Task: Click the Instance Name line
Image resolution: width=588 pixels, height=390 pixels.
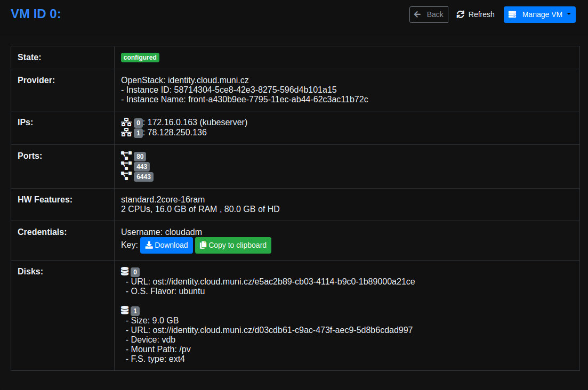Action: [x=245, y=100]
